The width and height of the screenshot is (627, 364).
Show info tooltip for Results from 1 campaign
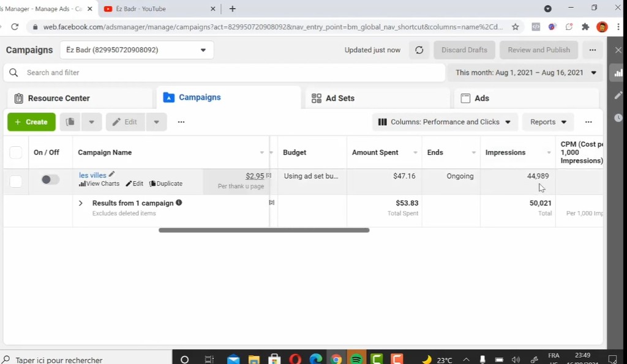179,202
